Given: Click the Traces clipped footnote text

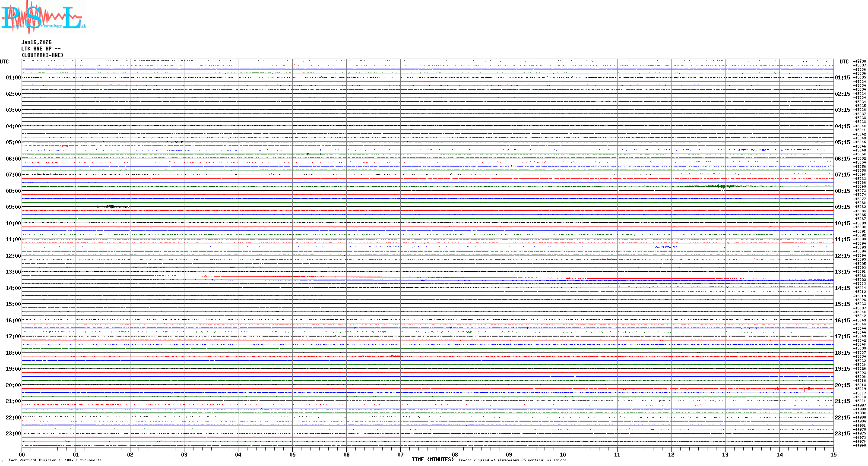Looking at the screenshot, I should click(x=512, y=460).
